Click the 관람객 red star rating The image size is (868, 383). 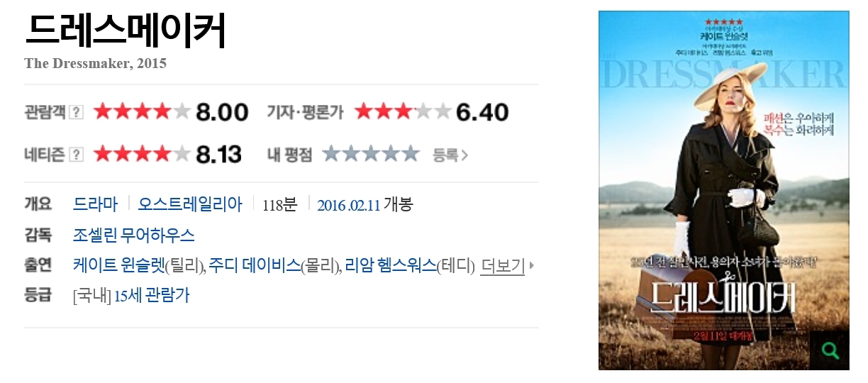click(x=142, y=112)
